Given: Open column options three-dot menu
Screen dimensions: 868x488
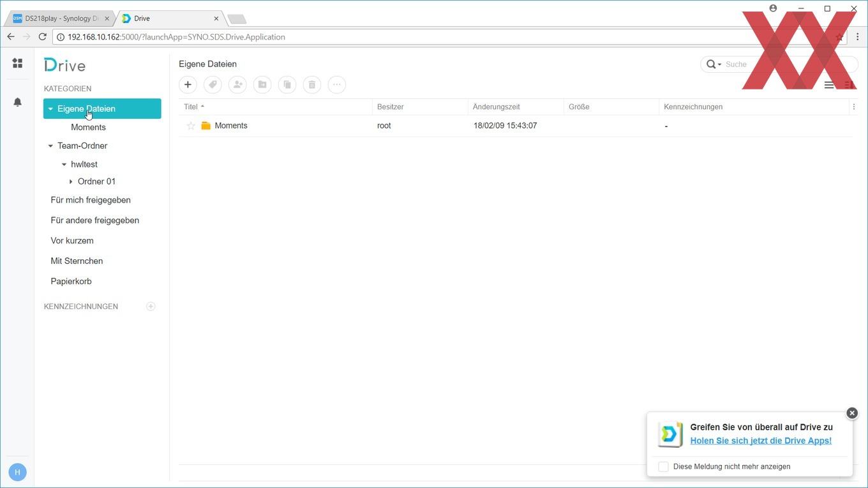Looking at the screenshot, I should point(854,107).
